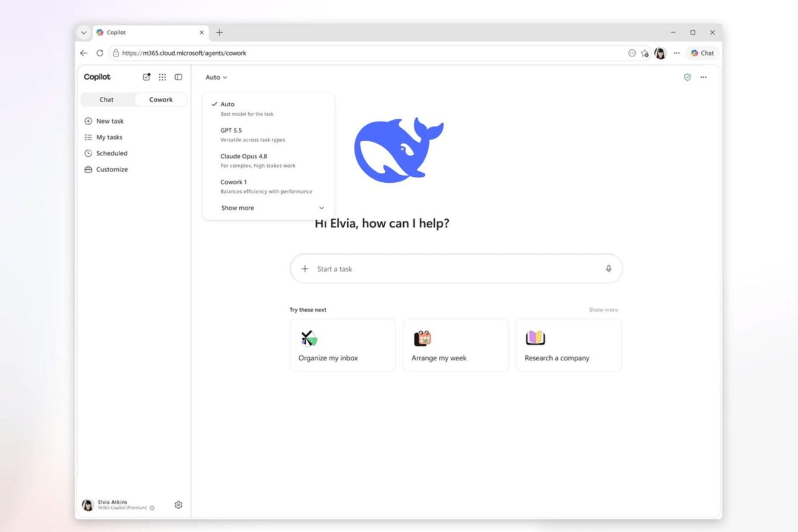Choose Cowork 1 model
Image resolution: width=798 pixels, height=532 pixels.
pos(268,186)
